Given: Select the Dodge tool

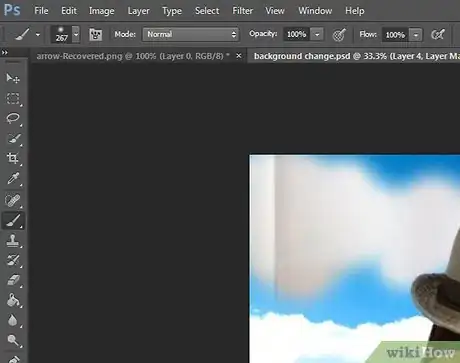Looking at the screenshot, I should pos(13,340).
